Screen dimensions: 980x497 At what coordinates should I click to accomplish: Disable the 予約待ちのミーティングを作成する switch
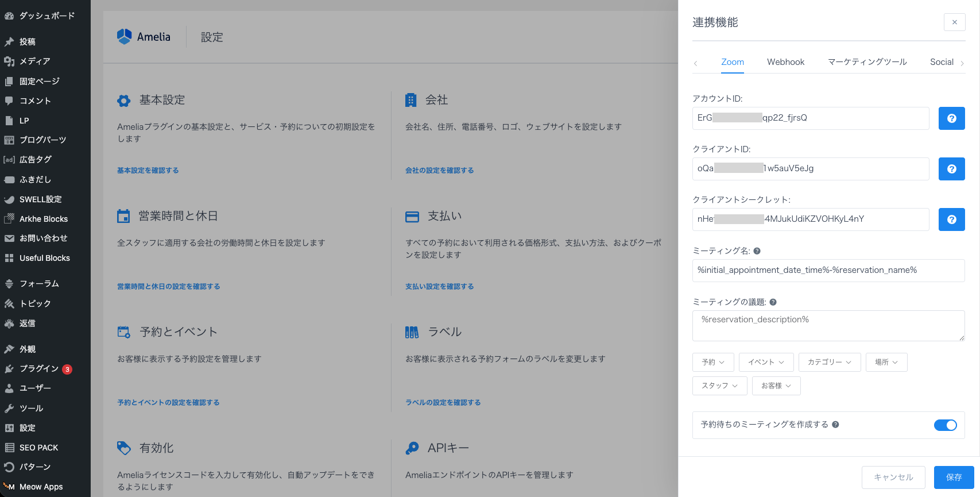click(945, 425)
